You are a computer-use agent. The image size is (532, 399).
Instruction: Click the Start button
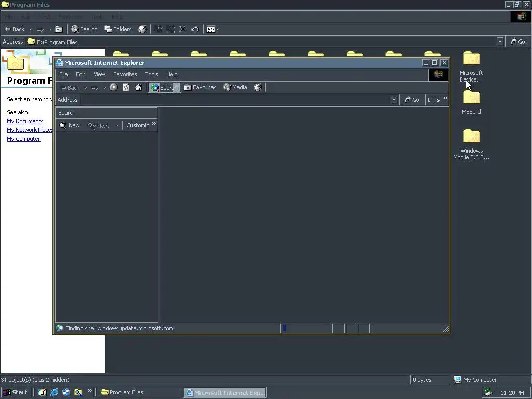point(15,392)
